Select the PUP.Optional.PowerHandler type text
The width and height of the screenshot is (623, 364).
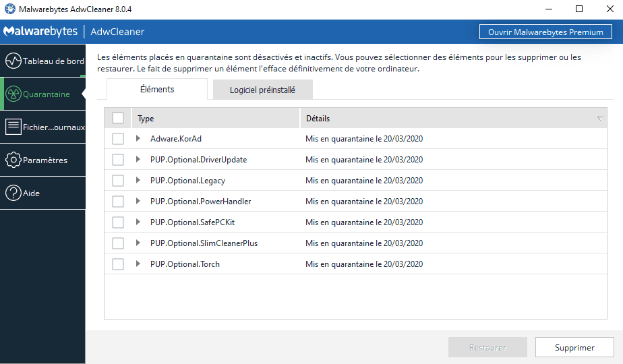pos(201,202)
